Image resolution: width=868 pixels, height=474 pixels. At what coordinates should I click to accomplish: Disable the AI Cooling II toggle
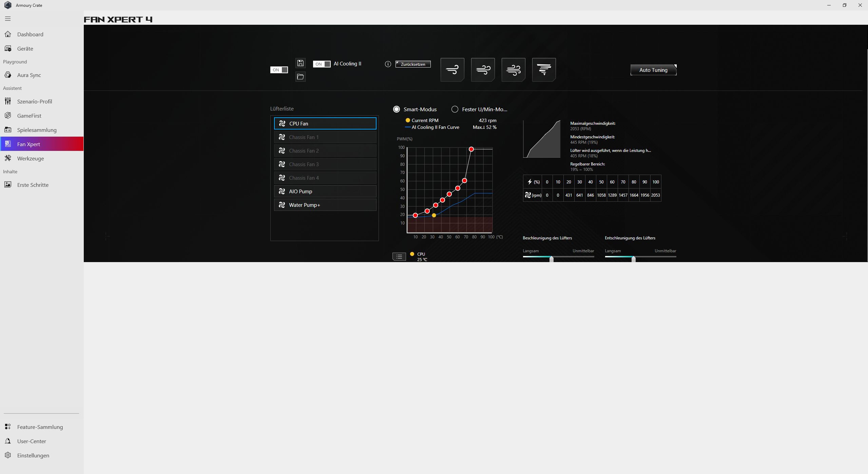point(322,64)
